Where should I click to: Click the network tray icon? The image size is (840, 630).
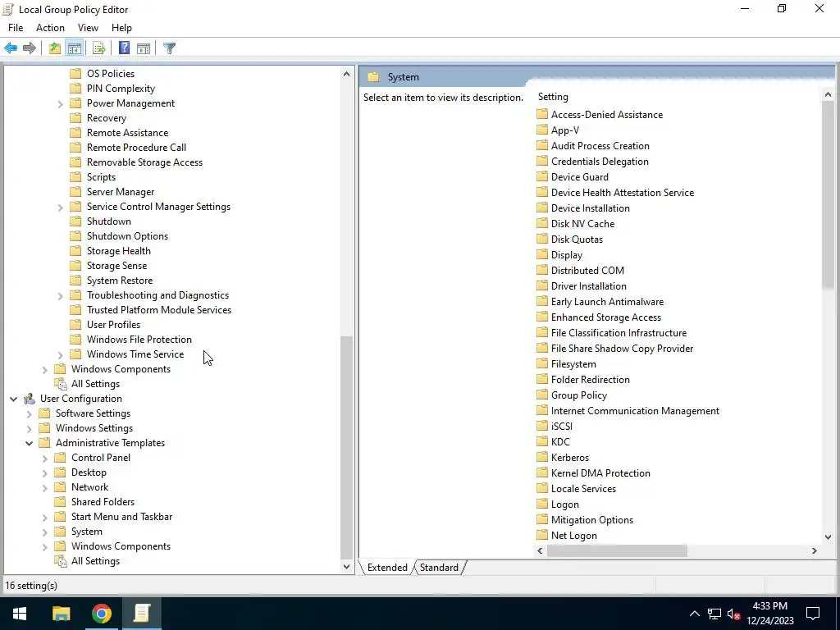tap(714, 614)
